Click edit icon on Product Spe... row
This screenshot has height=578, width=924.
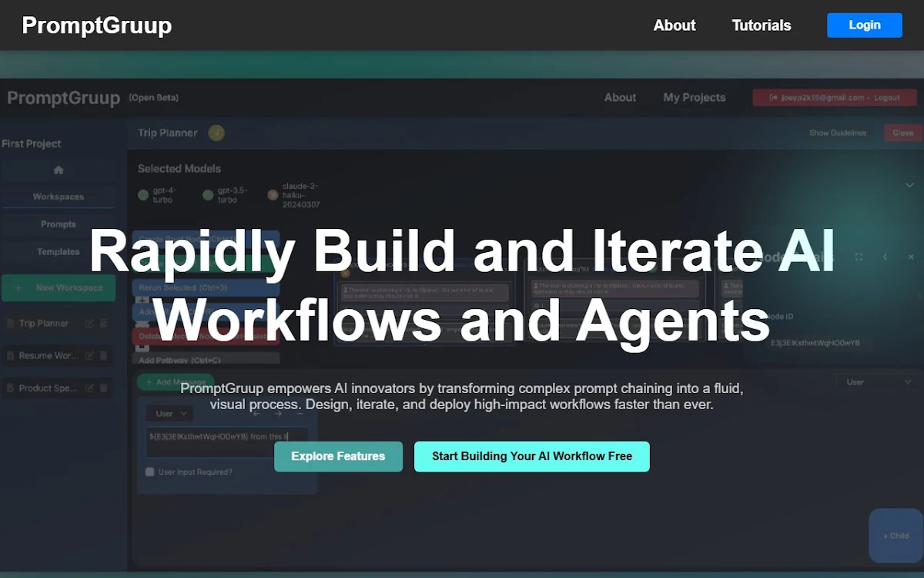(x=90, y=388)
